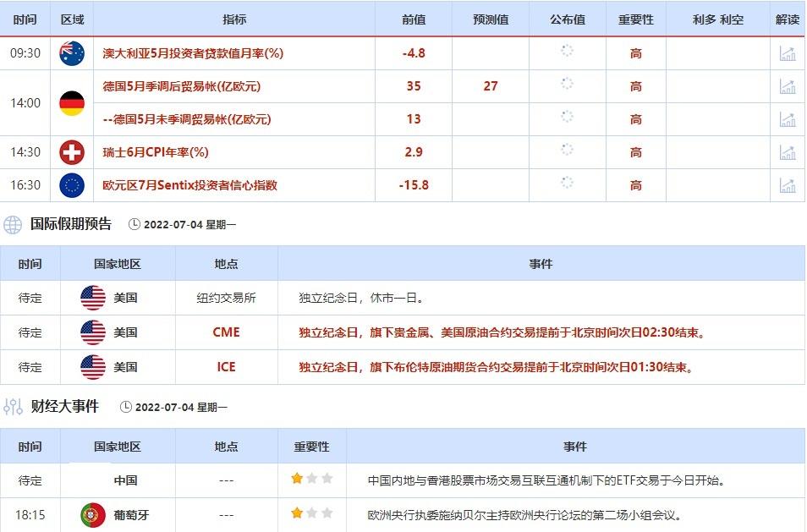Click the 解读 column header
Screen dimensions: 807x532
(788, 19)
